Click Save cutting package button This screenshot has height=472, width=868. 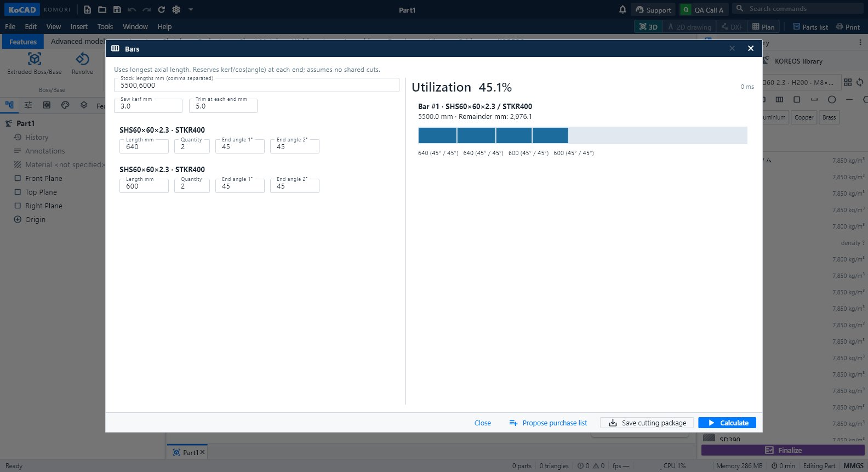647,423
